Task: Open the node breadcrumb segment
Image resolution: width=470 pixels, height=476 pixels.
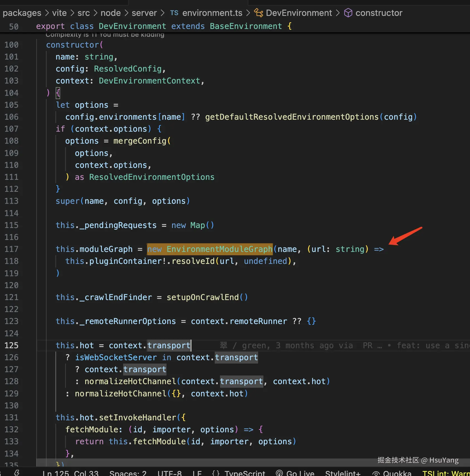Action: [111, 13]
